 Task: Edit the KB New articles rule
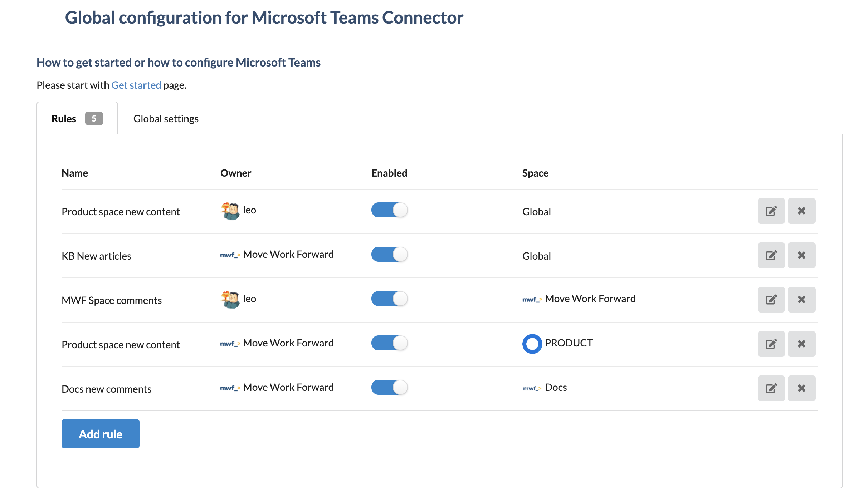(x=771, y=255)
